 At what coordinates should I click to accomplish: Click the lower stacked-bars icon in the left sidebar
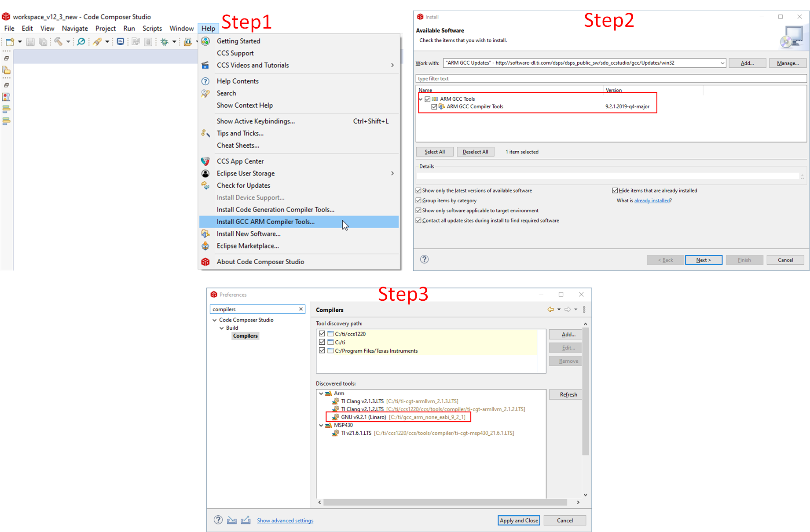(6, 121)
